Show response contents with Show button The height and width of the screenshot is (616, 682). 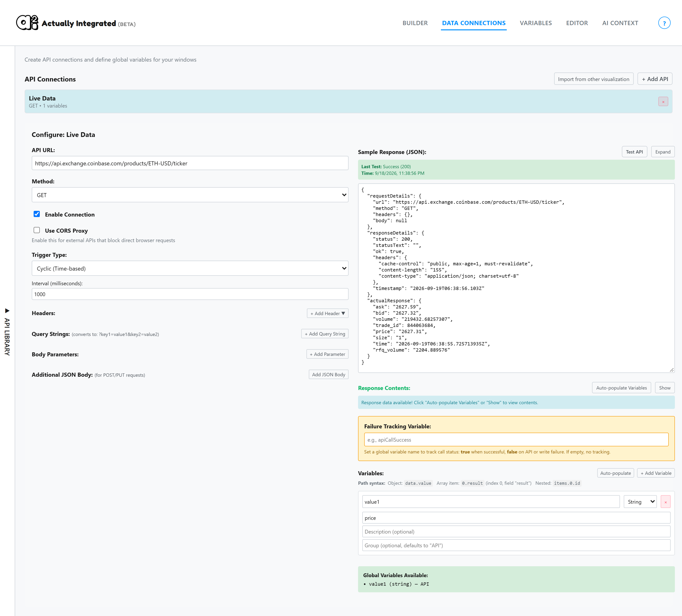[x=664, y=388]
